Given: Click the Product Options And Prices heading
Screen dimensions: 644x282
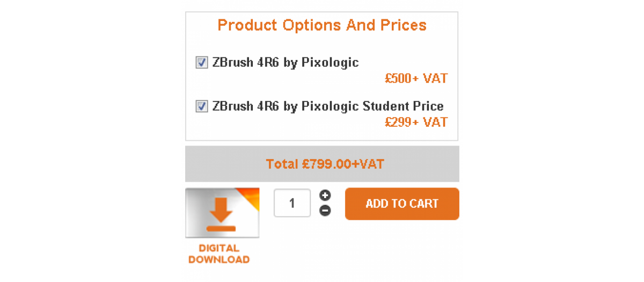Looking at the screenshot, I should click(322, 25).
